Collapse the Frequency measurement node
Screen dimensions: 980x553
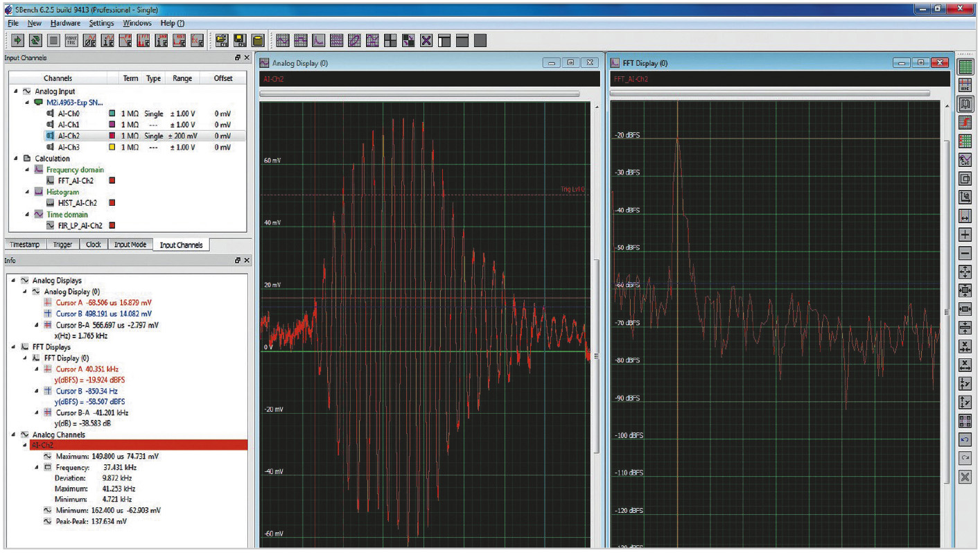[37, 468]
